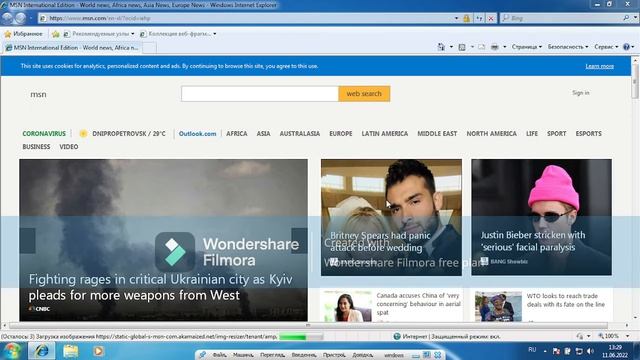Open Favorites star button (Избранное)
The height and width of the screenshot is (360, 640).
[23, 34]
